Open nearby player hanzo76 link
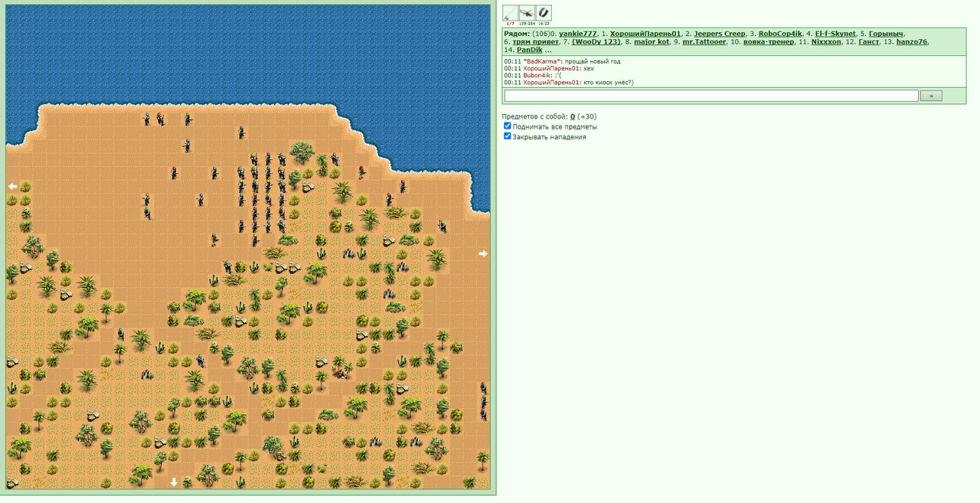Screen dimensions: 980x503 912,42
